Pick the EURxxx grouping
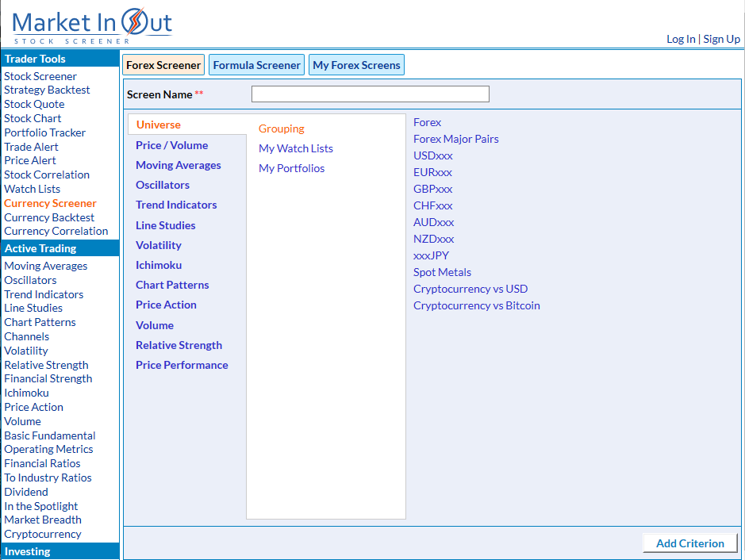745x560 pixels. [x=432, y=172]
